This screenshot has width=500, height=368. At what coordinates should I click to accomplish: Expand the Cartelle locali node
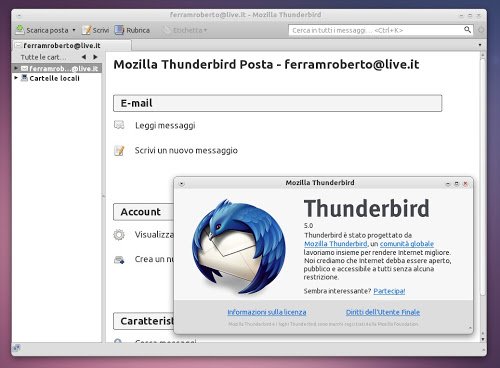point(16,78)
